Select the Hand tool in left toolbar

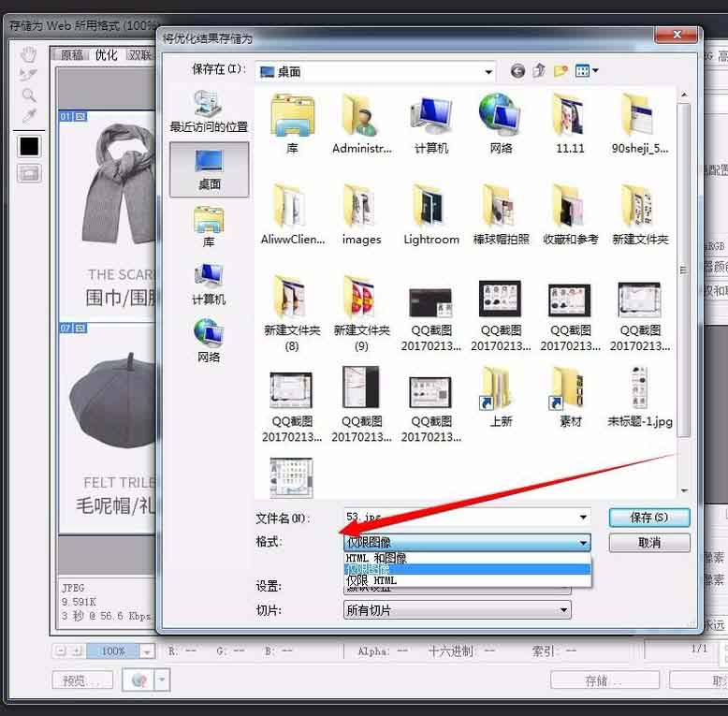[29, 54]
